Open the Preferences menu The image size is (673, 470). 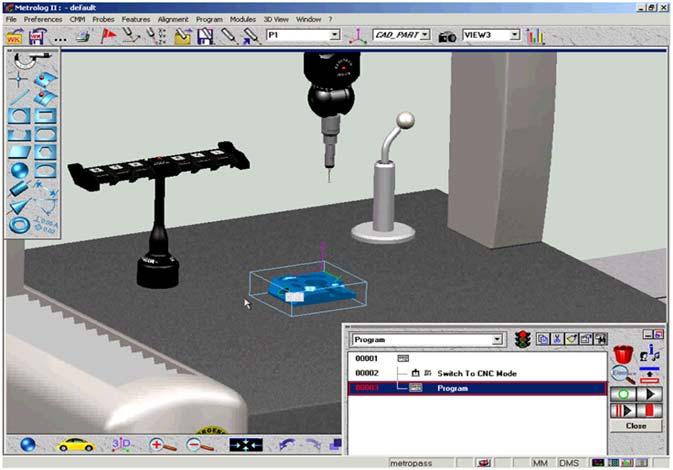click(42, 19)
